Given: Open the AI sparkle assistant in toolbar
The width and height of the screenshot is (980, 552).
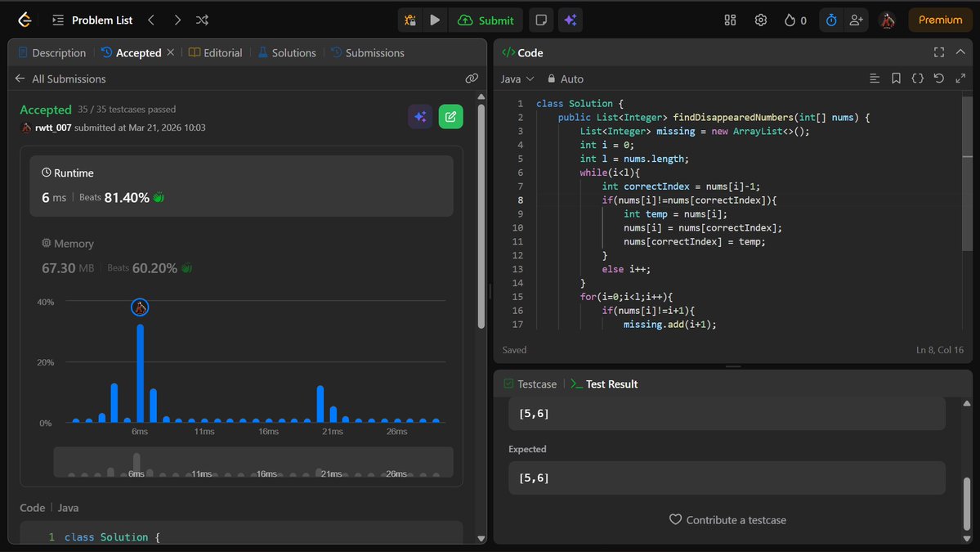Looking at the screenshot, I should pos(570,20).
